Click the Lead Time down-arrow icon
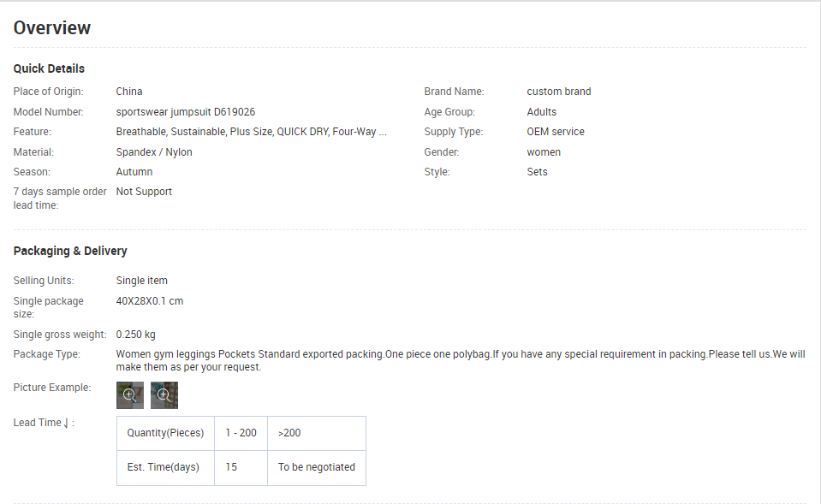821x504 pixels. tap(66, 423)
